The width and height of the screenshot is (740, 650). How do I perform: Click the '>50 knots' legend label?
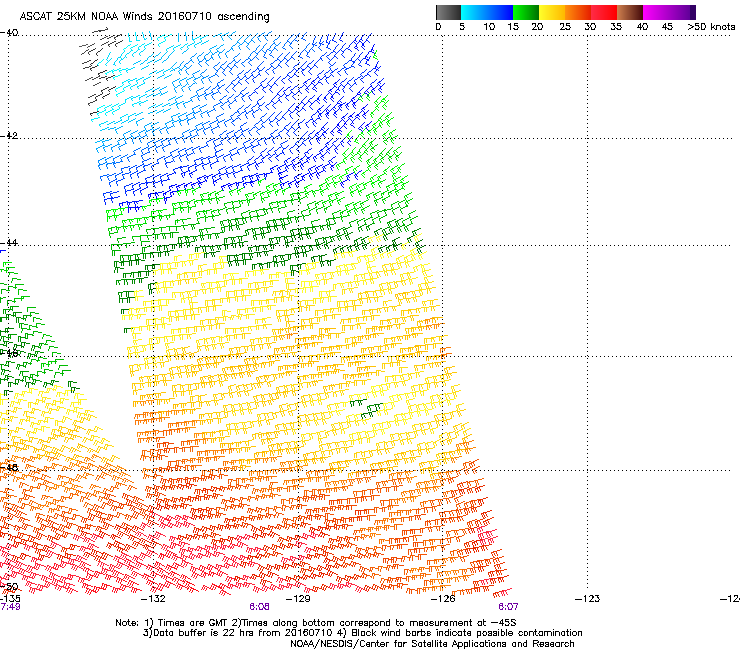pos(711,27)
